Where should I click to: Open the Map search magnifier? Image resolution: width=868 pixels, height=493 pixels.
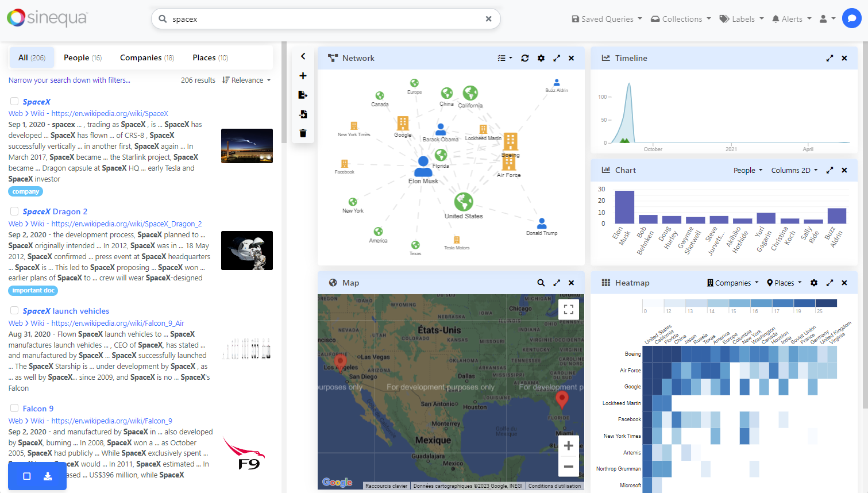[x=541, y=283]
